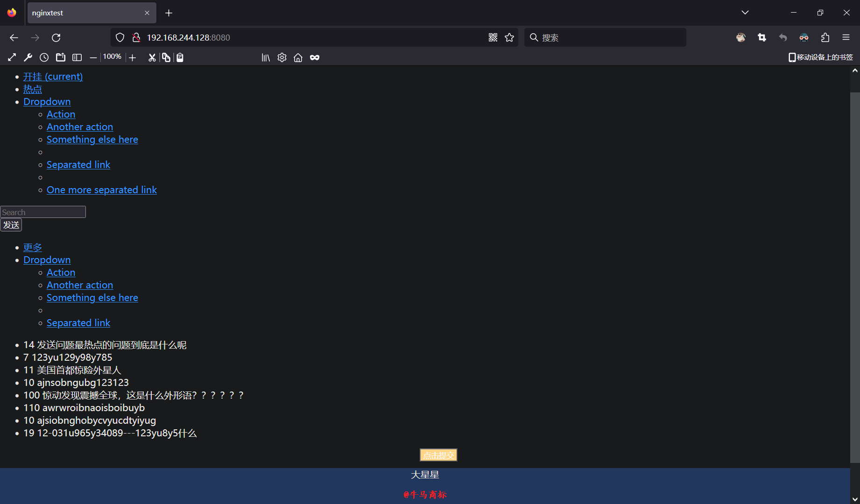Viewport: 860px width, 504px height.
Task: Expand the second Dropdown link
Action: click(47, 260)
